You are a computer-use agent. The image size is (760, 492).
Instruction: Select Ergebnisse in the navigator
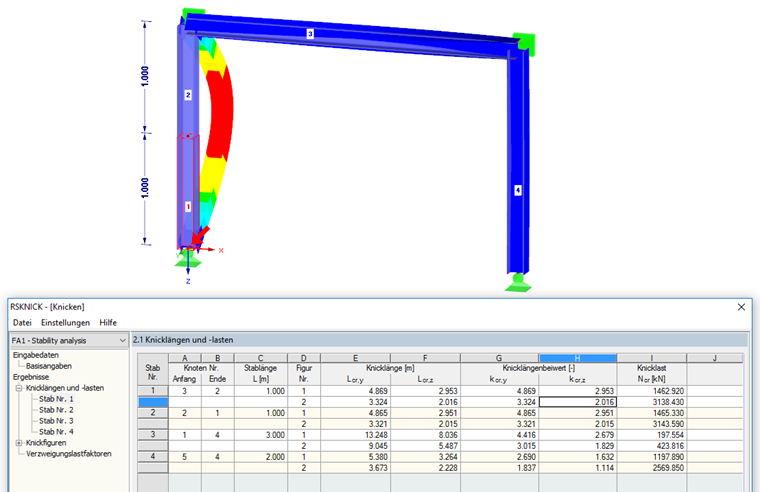[x=31, y=377]
